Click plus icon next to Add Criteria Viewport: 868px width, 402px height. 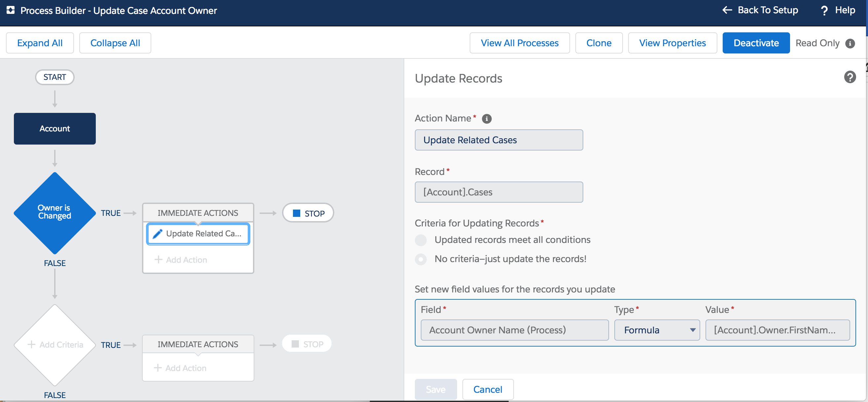click(31, 345)
